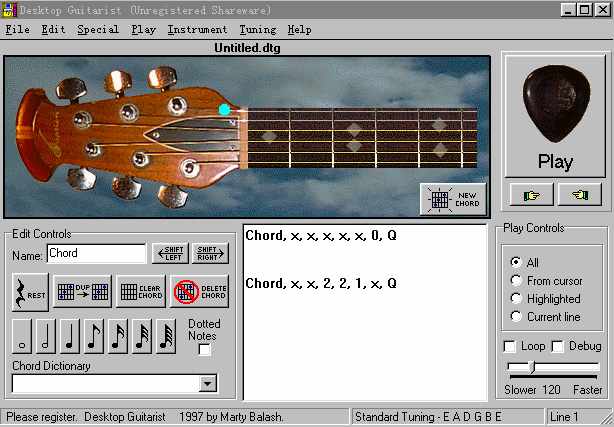
Task: Click the Slower label beside the tempo slider
Action: (520, 390)
